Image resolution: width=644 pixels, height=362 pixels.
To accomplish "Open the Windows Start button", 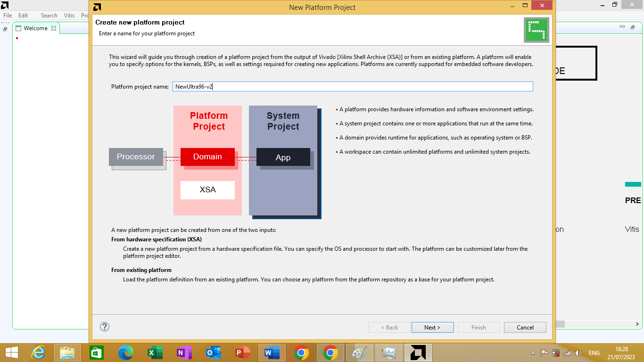I will tap(11, 353).
